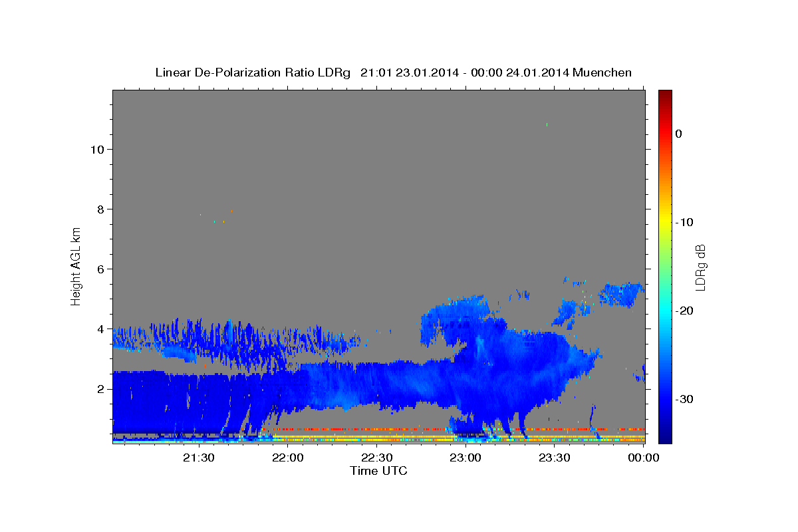The width and height of the screenshot is (798, 532).
Task: Click the 21:30 time tick label
Action: click(x=198, y=458)
